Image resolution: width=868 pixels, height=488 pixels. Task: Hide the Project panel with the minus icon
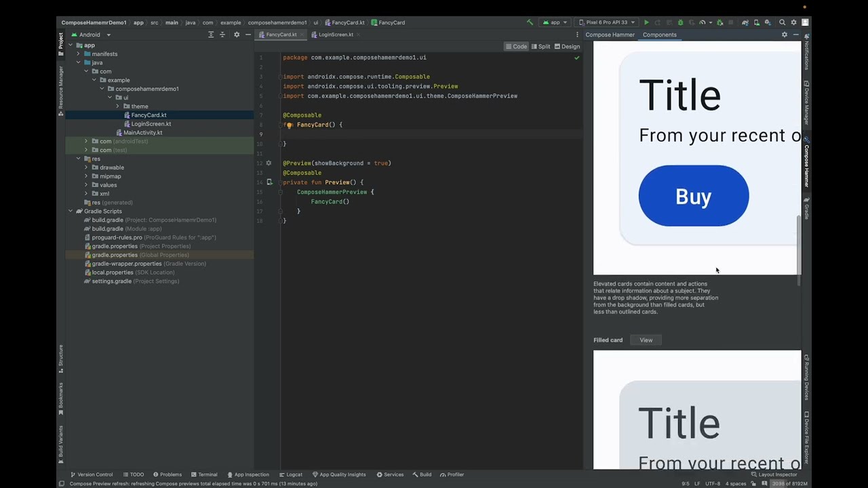(248, 35)
